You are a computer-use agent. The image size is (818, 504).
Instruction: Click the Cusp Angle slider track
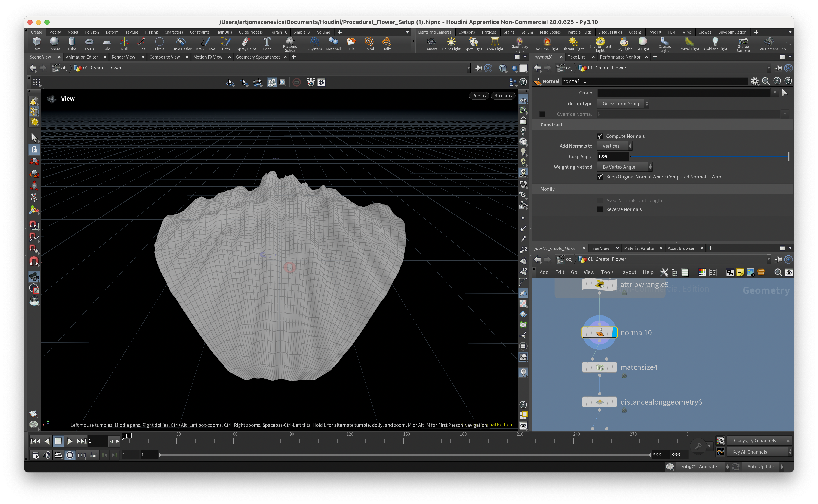tap(708, 157)
